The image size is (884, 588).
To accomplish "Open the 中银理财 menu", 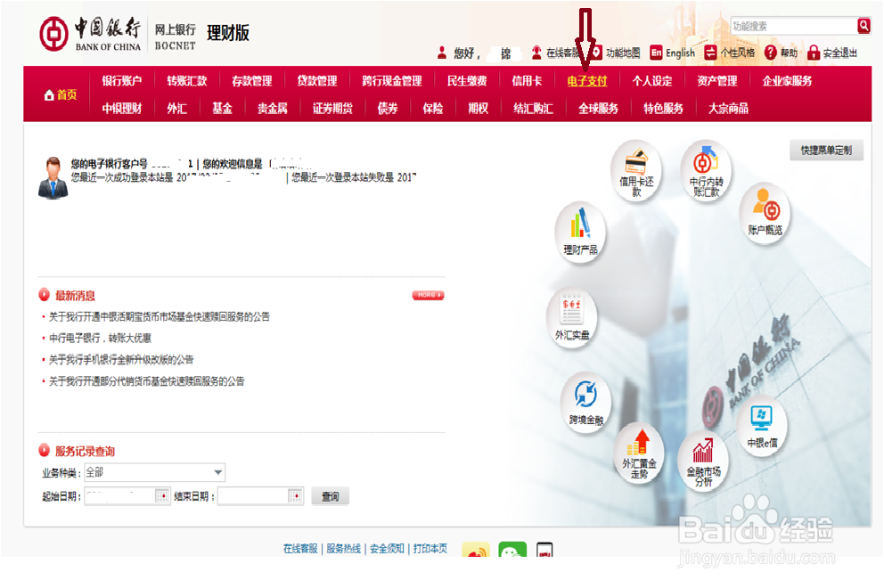I will click(122, 108).
